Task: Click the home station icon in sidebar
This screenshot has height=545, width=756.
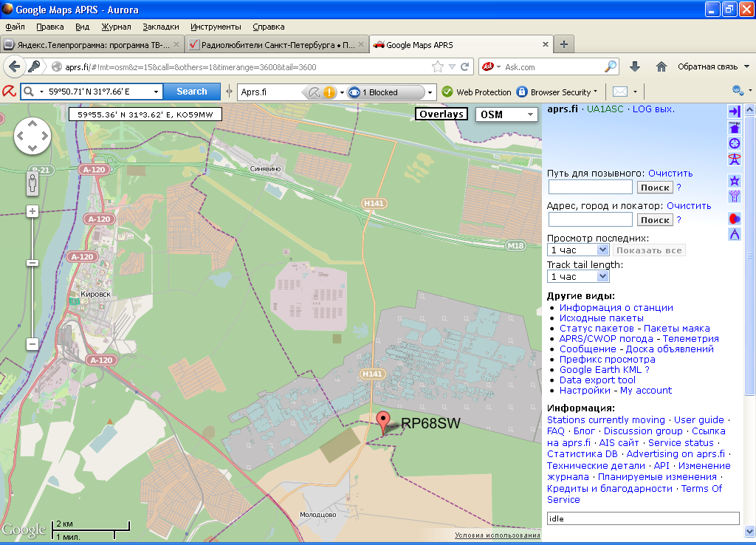Action: tap(734, 128)
